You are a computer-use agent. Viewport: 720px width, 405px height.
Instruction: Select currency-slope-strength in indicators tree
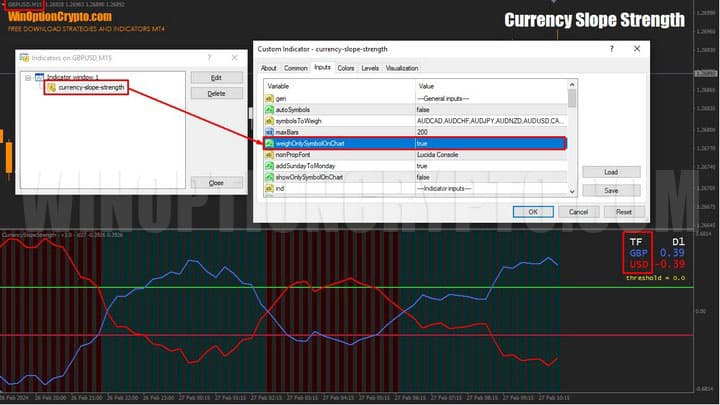coord(91,87)
